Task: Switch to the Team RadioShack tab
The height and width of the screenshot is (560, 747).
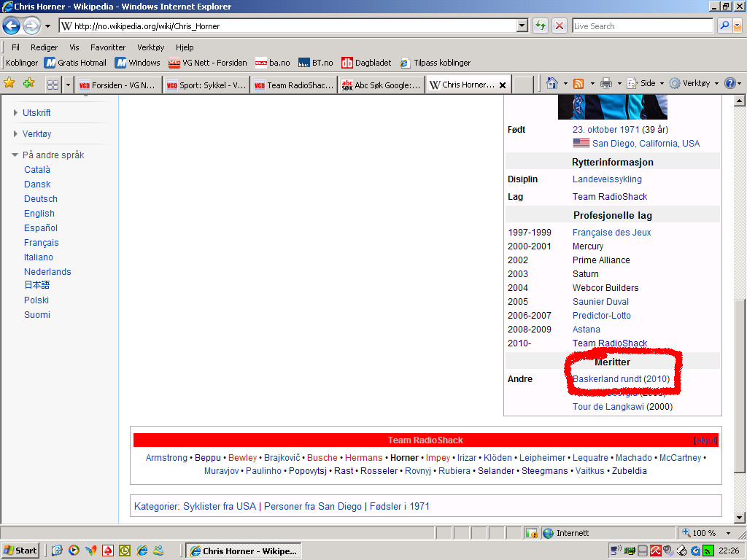Action: pos(293,85)
